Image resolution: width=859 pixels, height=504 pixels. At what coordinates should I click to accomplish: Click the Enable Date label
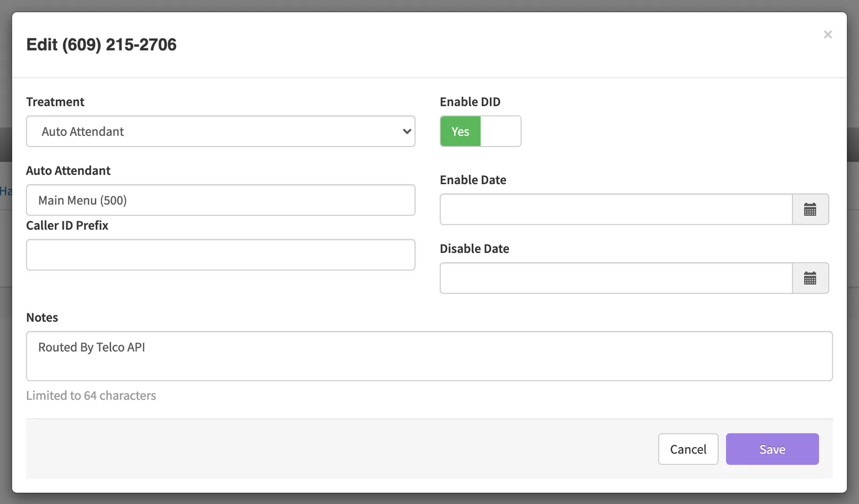pyautogui.click(x=473, y=180)
